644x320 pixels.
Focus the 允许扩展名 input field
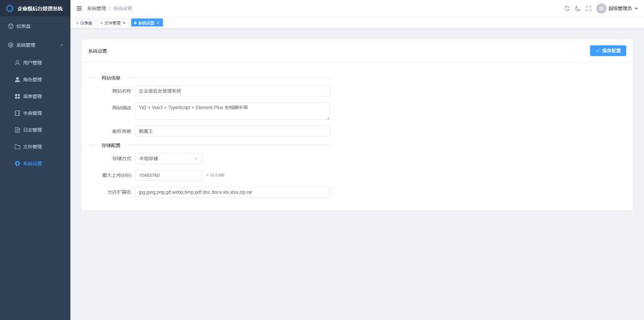click(232, 192)
